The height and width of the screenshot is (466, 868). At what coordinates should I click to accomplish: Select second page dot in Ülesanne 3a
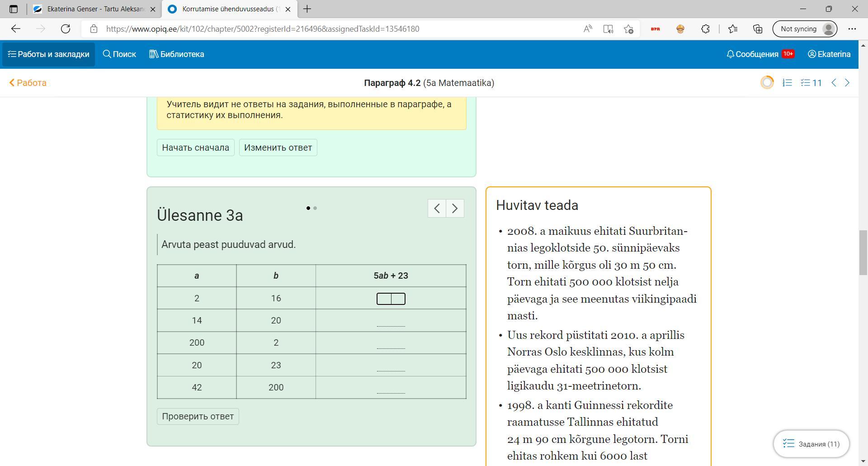click(x=315, y=208)
